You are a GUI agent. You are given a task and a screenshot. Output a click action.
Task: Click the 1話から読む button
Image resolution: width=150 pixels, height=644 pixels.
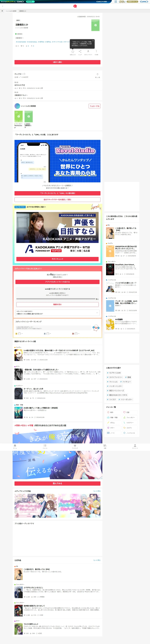57,62
